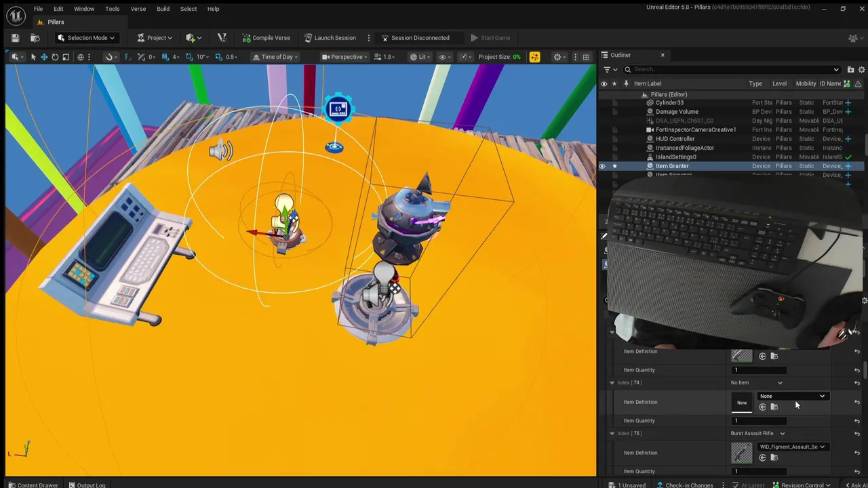Click the Launch Session button

pos(330,38)
